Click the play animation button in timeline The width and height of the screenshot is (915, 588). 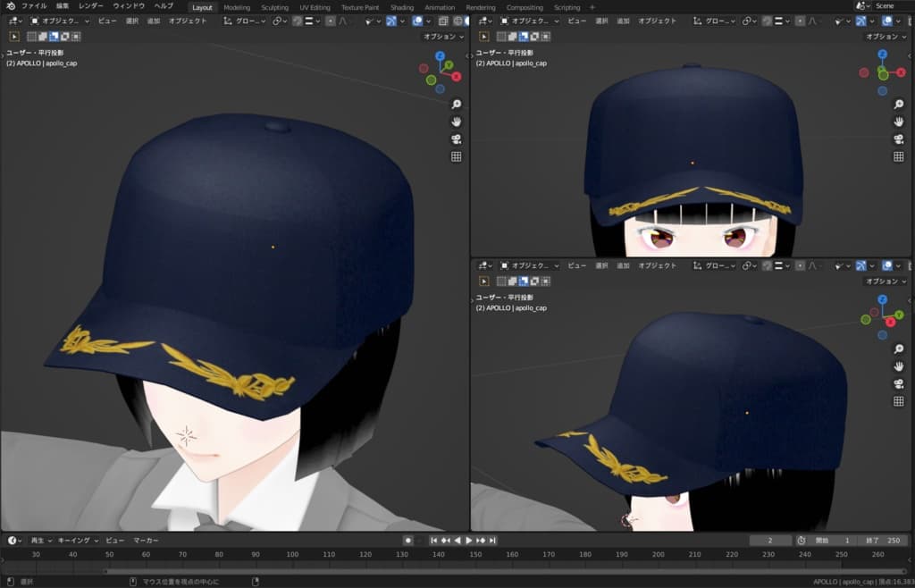[468, 541]
